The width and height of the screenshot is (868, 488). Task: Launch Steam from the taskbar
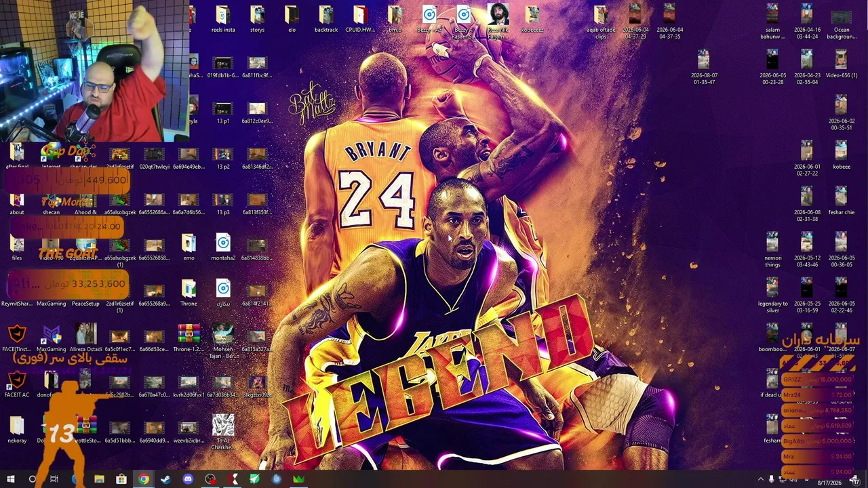click(165, 479)
